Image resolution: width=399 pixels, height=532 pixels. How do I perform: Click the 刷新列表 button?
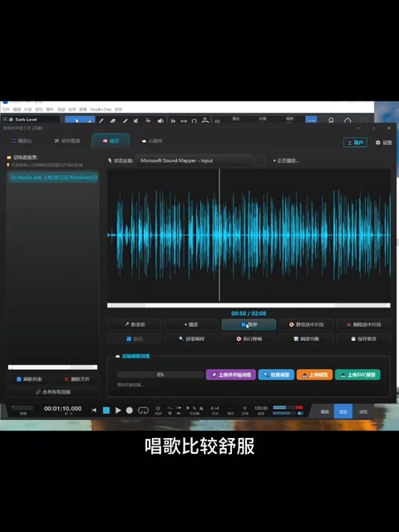click(29, 379)
